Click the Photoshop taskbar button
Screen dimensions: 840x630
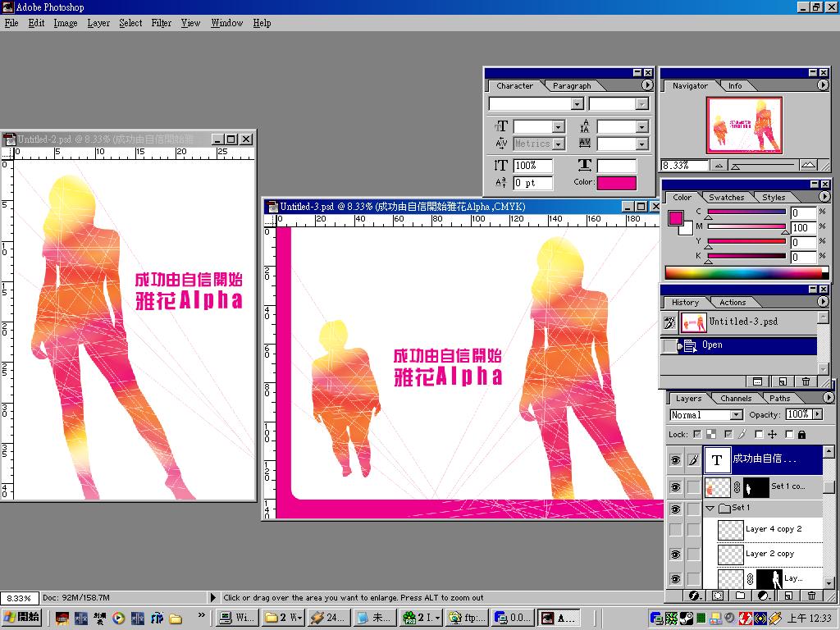(x=558, y=618)
